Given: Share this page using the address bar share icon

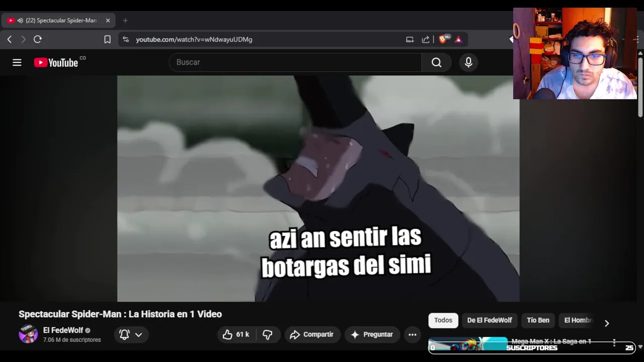Looking at the screenshot, I should [426, 39].
